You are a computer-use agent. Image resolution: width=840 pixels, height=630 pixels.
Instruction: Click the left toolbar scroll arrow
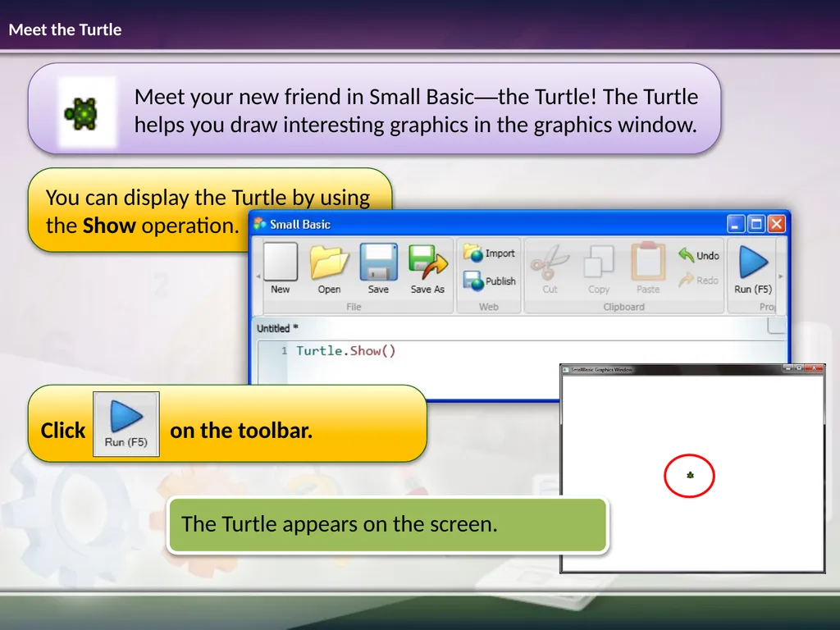258,276
